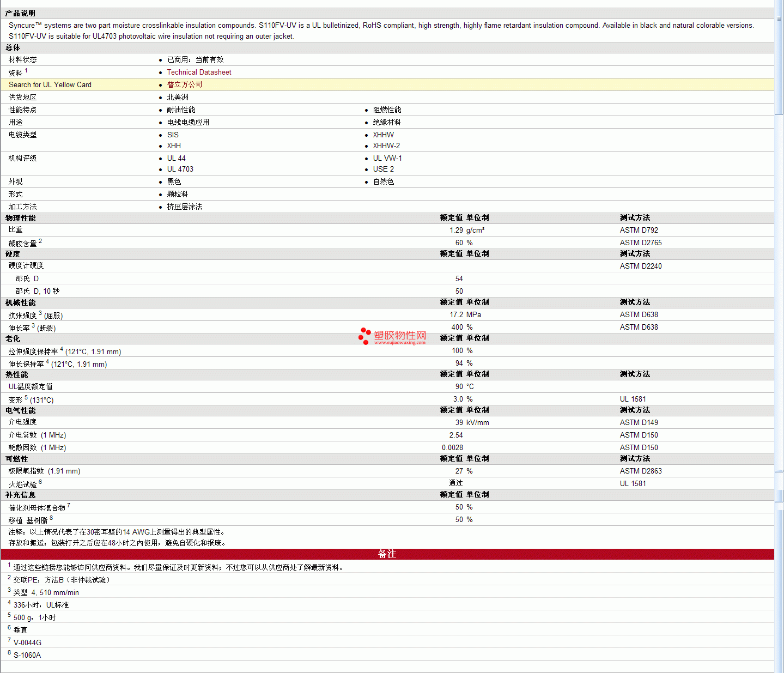Click the ASTM D2240 hardness test method
Viewport: 784px width, 673px height.
[641, 266]
